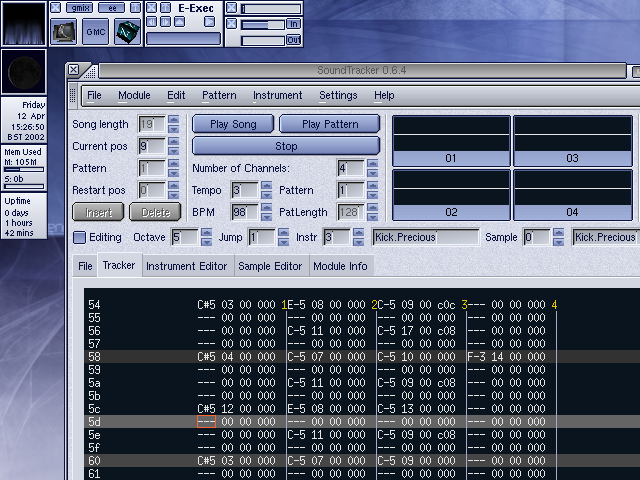Open the Module menu
The image size is (640, 480).
tap(134, 96)
